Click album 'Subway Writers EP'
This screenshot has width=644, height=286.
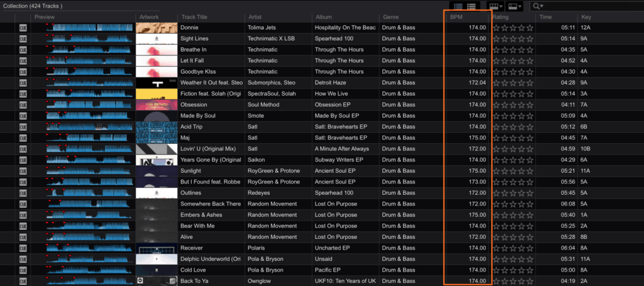(x=339, y=160)
